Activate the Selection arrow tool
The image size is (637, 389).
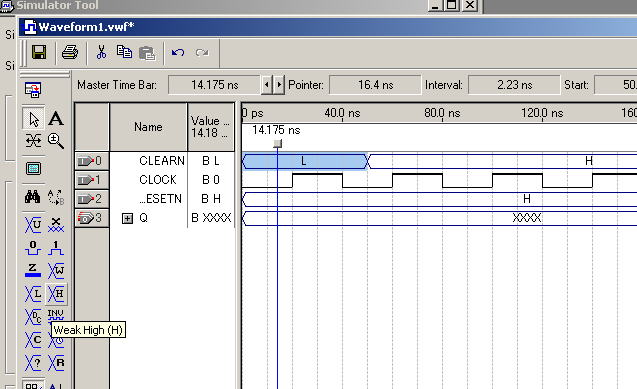click(33, 119)
